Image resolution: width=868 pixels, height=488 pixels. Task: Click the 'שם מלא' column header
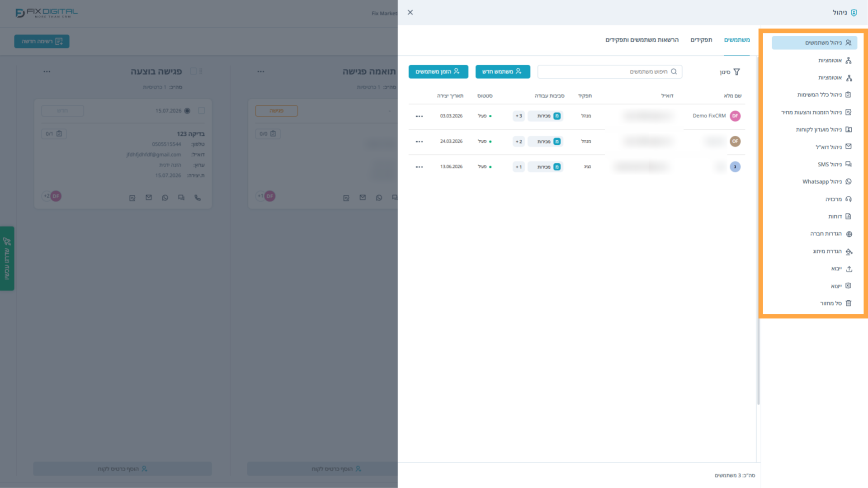click(732, 96)
